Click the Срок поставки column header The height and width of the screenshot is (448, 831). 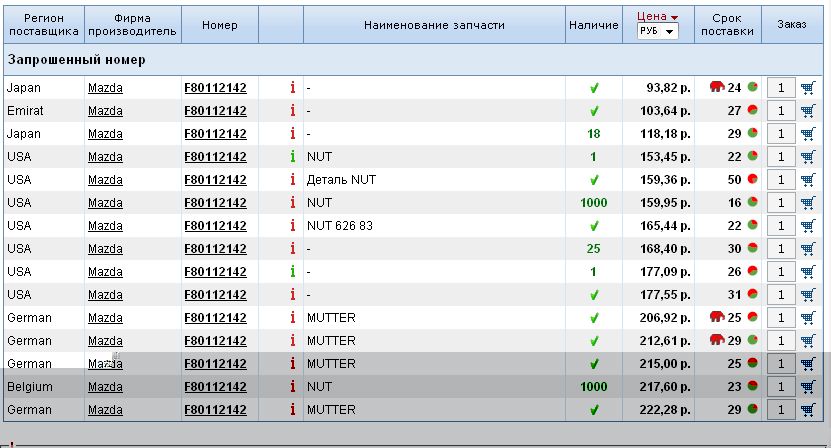[727, 25]
